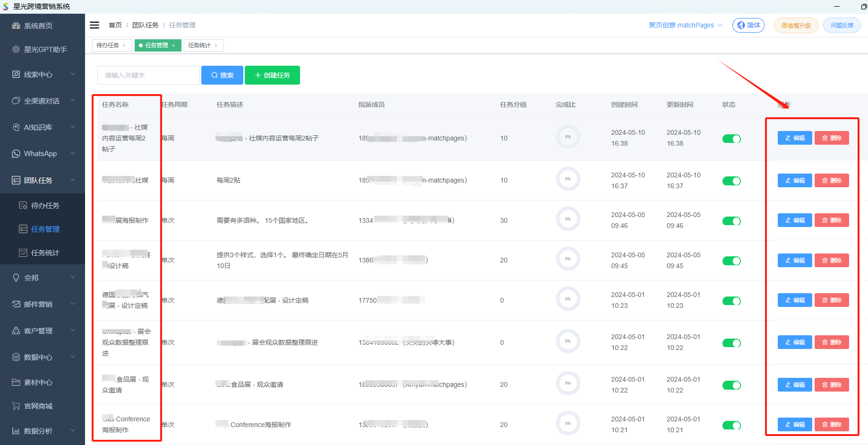The width and height of the screenshot is (868, 445).
Task: Open 系统首页 dashboard icon in sidebar
Action: [x=16, y=26]
